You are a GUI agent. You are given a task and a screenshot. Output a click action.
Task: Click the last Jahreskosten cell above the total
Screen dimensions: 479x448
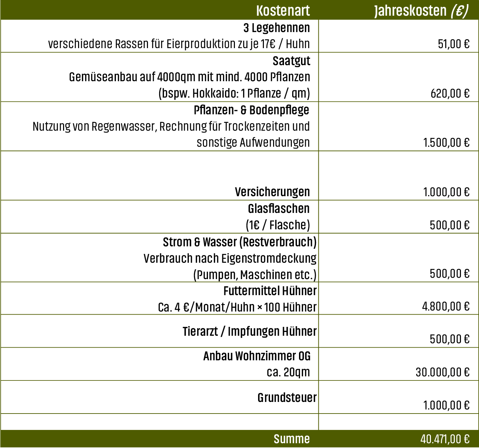pos(398,422)
